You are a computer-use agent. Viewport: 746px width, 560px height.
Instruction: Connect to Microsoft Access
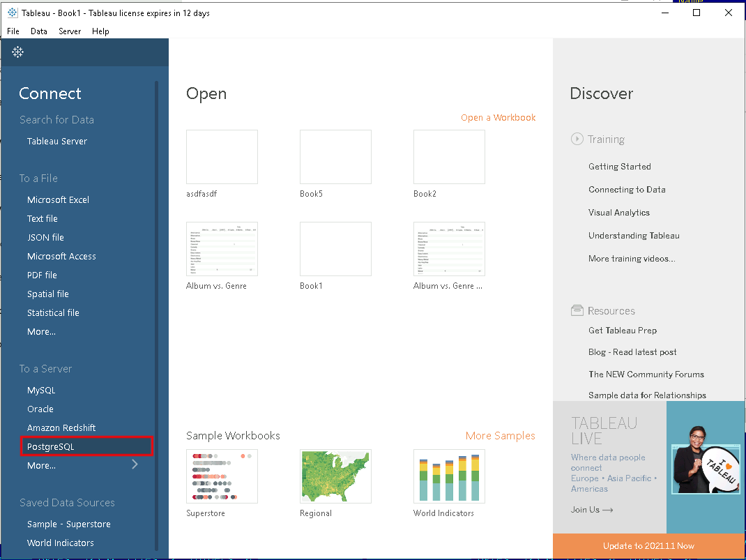(x=61, y=257)
